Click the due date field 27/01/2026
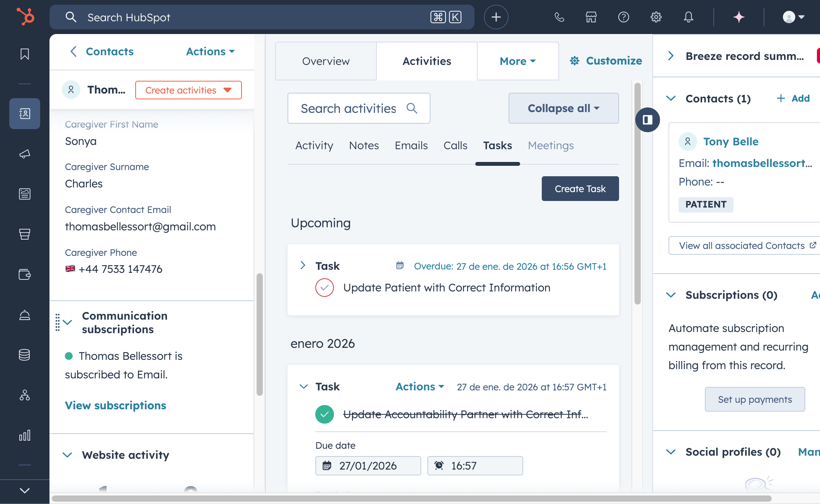The height and width of the screenshot is (504, 820). point(368,466)
